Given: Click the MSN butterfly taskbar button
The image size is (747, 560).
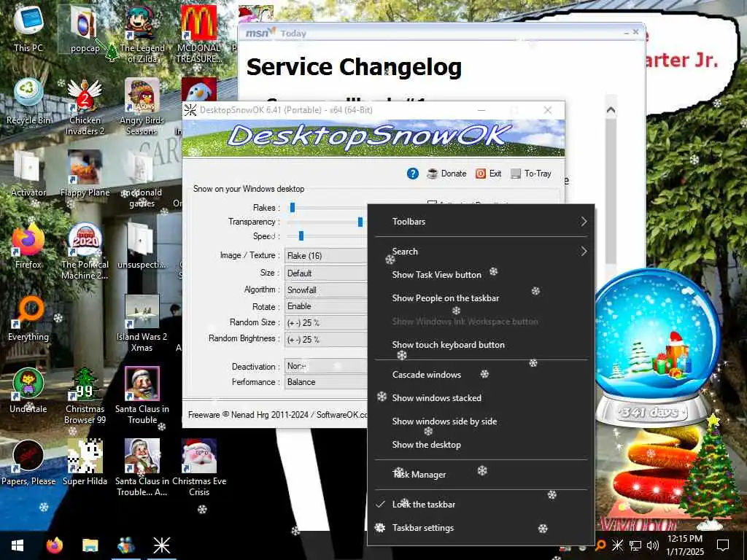Looking at the screenshot, I should [x=125, y=545].
